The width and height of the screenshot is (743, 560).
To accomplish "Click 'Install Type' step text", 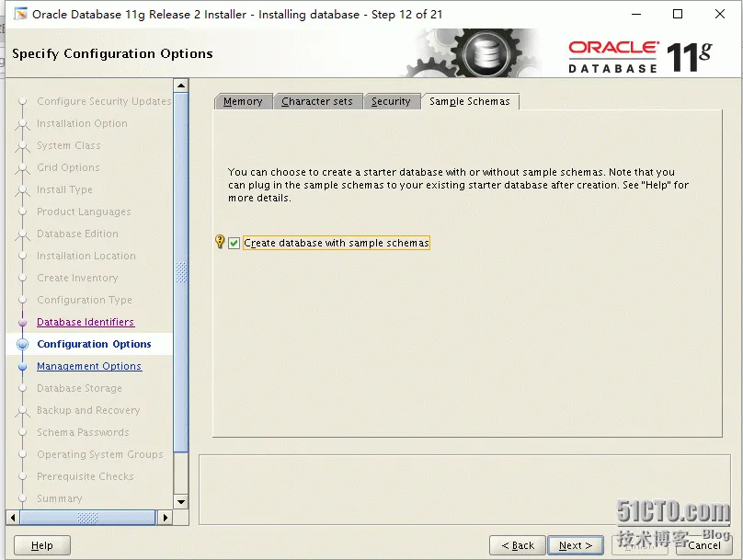I will [x=65, y=189].
